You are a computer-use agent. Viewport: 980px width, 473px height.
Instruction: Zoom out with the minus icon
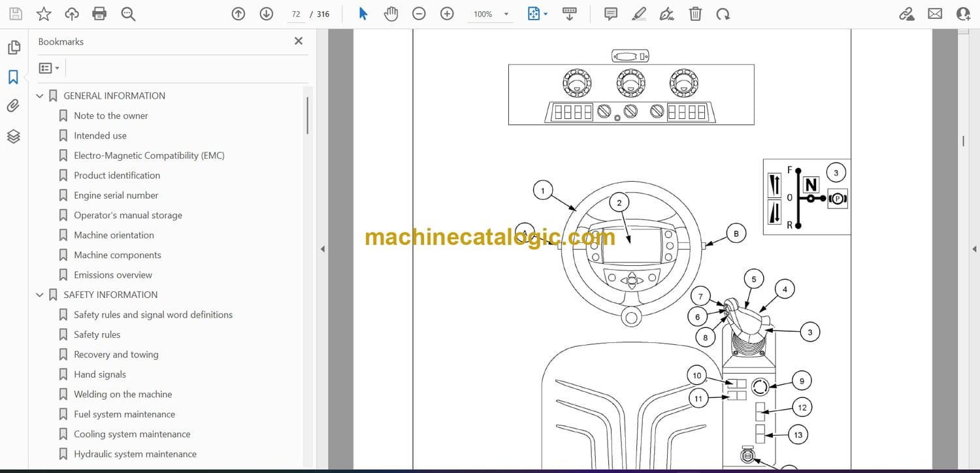419,14
